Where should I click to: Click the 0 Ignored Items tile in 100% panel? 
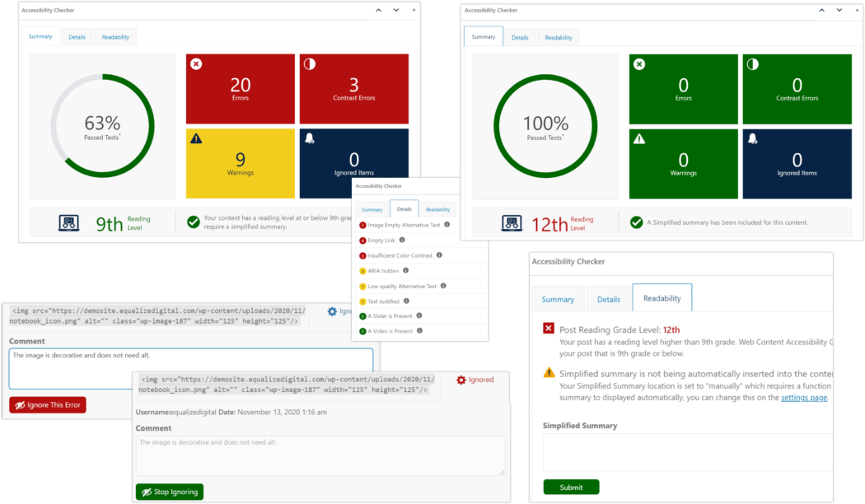click(797, 164)
